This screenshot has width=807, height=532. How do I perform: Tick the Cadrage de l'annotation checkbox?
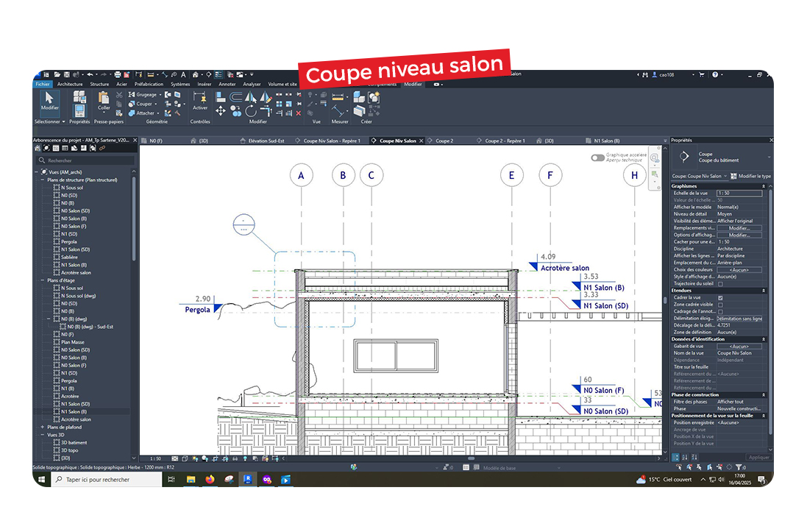click(720, 311)
